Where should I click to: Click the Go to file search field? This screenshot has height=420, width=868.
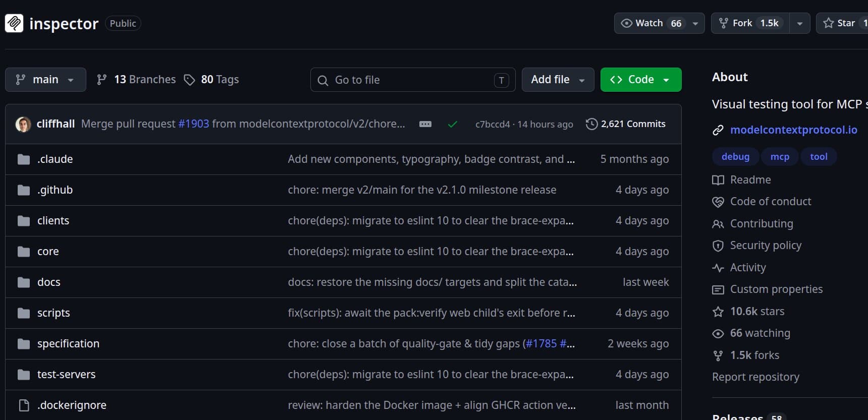tap(413, 80)
